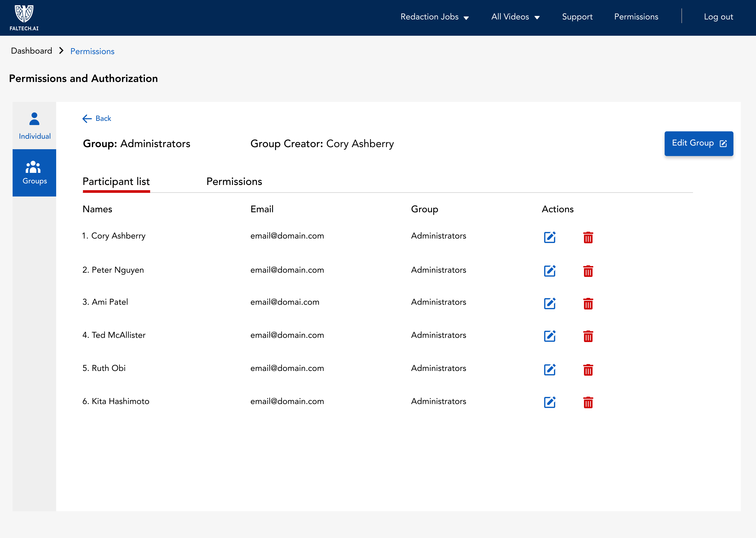Viewport: 756px width, 538px height.
Task: Open Permissions in the top navigation
Action: 636,17
